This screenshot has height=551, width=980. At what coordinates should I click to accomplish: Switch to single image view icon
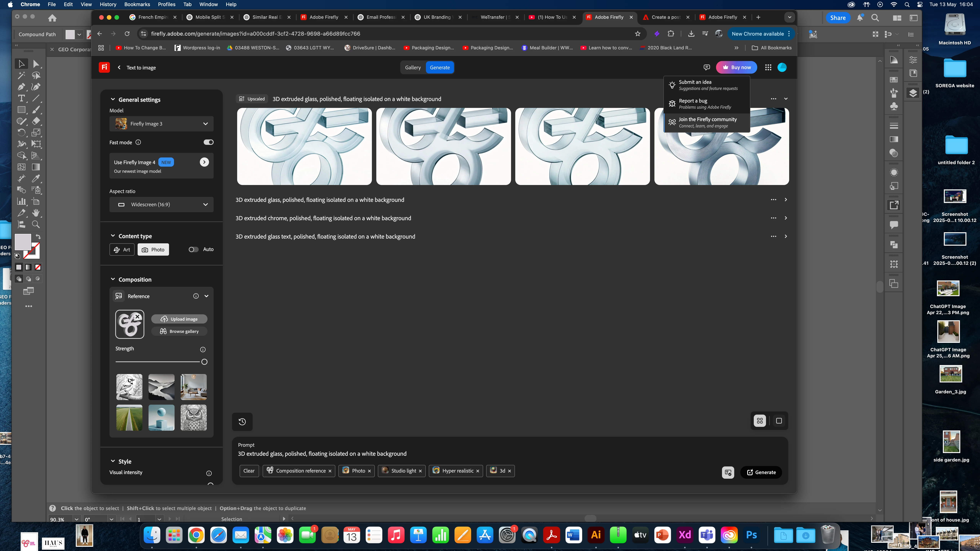click(x=779, y=421)
